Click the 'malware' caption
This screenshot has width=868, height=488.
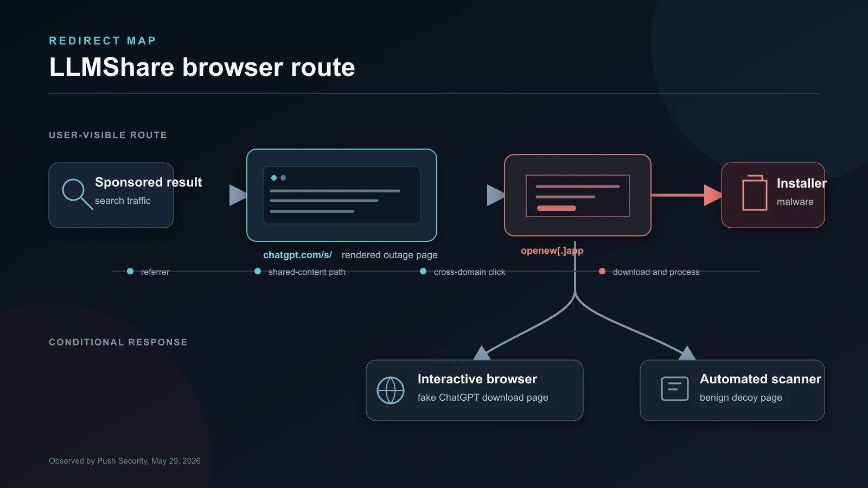pyautogui.click(x=795, y=202)
